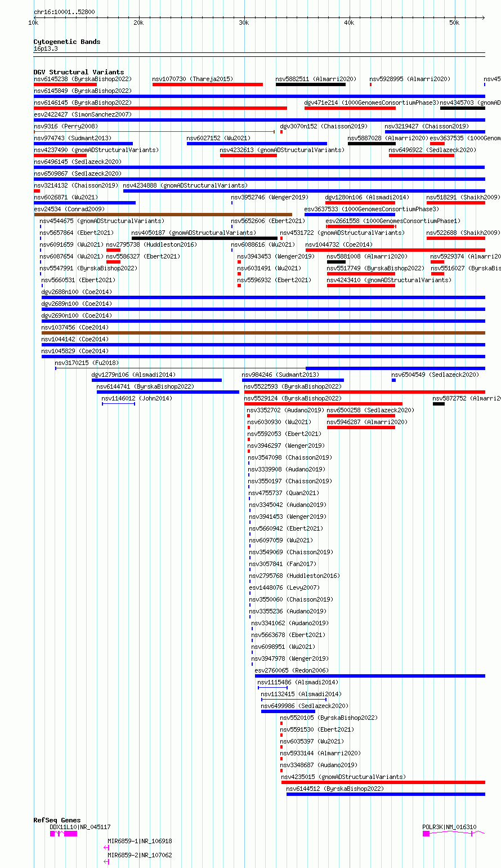This screenshot has width=501, height=868.
Task: Select the red bar under nsv1070730
Action: tap(208, 84)
